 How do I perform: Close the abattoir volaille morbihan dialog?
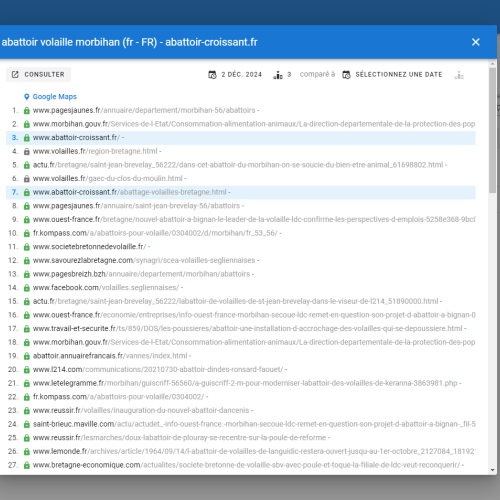[x=476, y=42]
